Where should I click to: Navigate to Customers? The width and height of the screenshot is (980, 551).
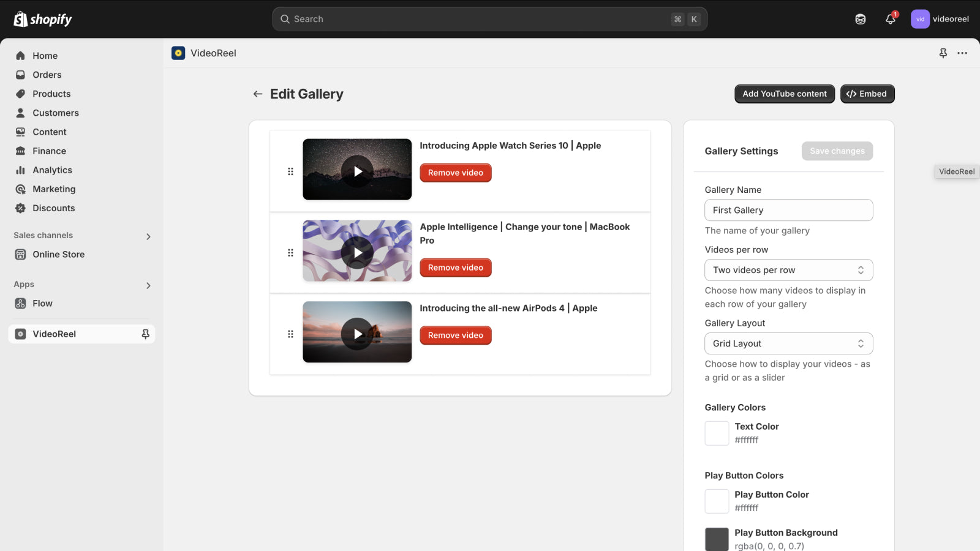tap(56, 113)
